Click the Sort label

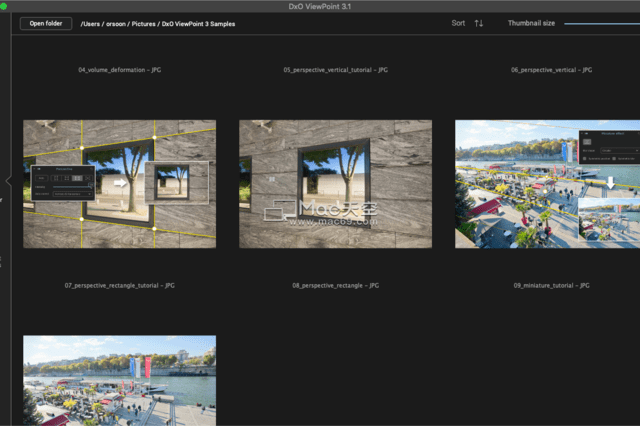click(458, 23)
